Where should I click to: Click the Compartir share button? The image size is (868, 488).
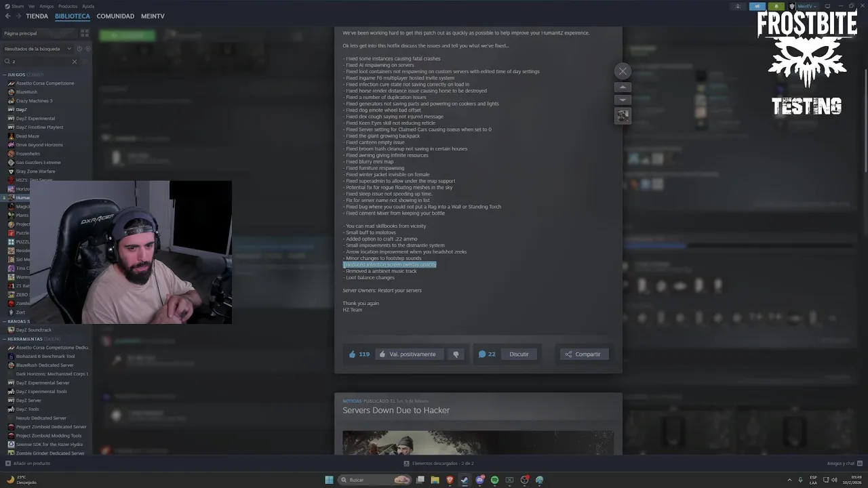pos(584,354)
